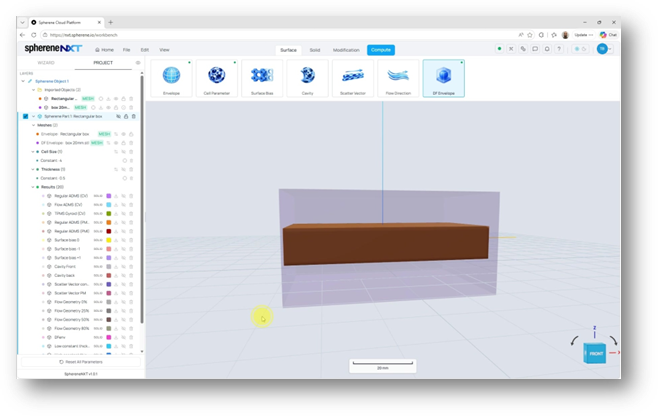
Task: Toggle visibility of DF Envelope box mesh
Action: 116,143
